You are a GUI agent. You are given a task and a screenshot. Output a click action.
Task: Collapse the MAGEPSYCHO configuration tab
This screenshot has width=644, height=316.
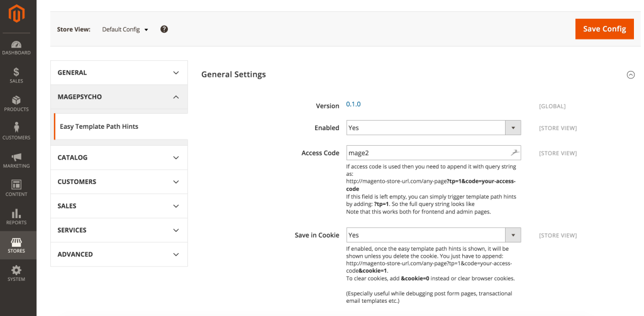(119, 97)
